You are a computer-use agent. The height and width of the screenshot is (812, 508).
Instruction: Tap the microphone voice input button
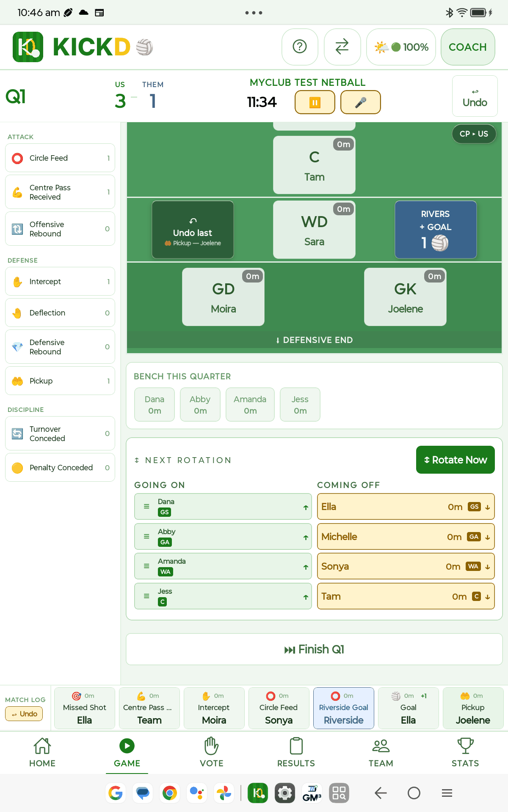[361, 102]
